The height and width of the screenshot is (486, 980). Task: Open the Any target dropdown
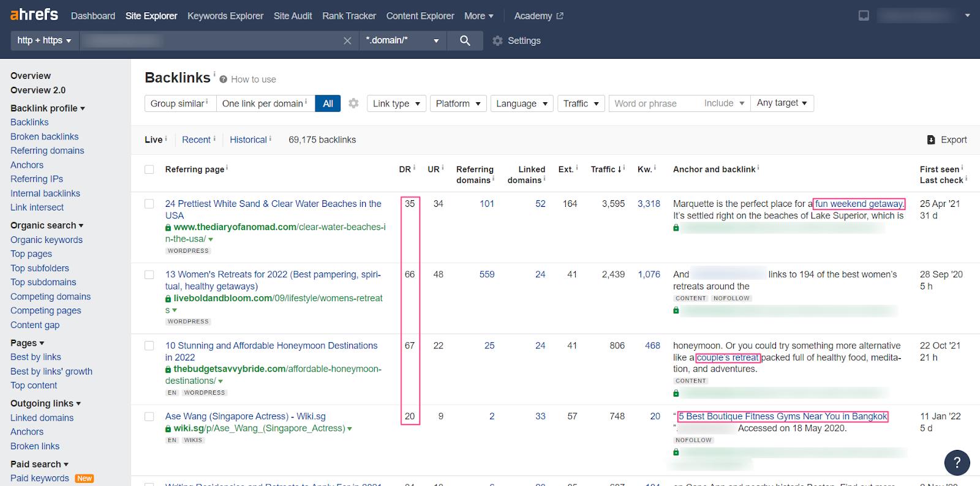click(782, 103)
